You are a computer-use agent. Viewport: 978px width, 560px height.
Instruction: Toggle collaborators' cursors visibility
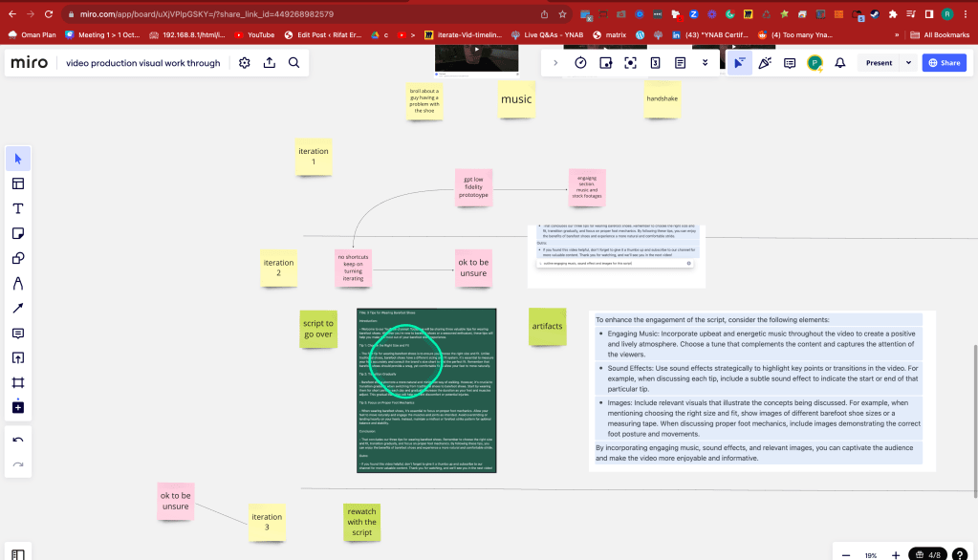pos(739,63)
